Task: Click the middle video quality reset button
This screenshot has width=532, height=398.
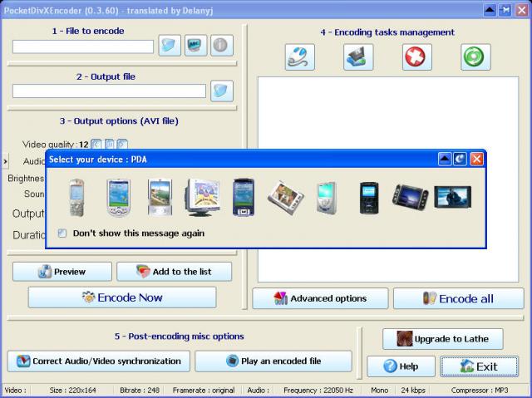Action: pos(109,145)
